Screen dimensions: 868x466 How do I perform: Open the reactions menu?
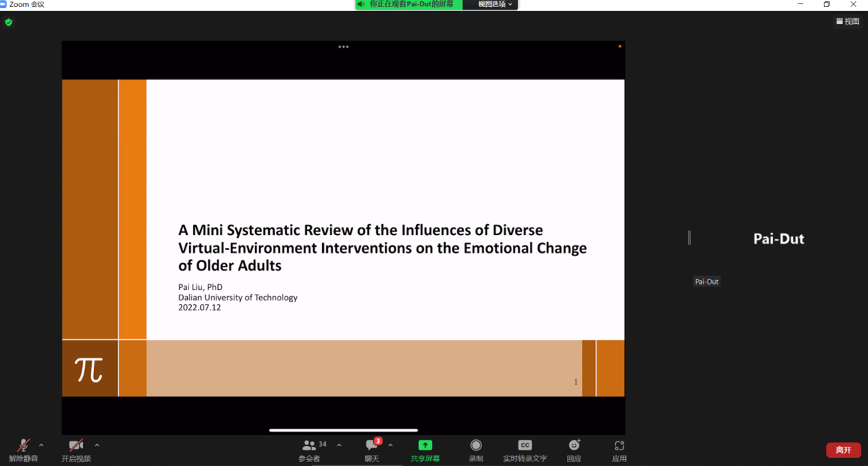pos(574,446)
